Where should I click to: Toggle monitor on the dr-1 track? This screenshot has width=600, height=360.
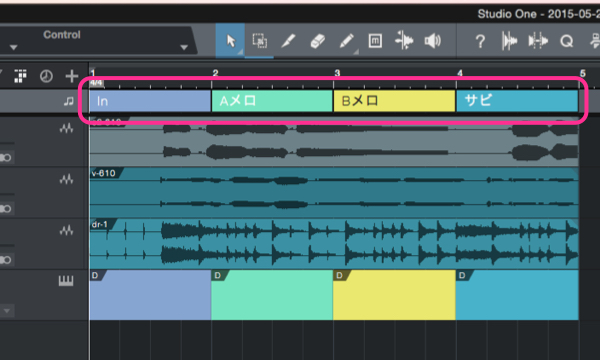[5, 260]
